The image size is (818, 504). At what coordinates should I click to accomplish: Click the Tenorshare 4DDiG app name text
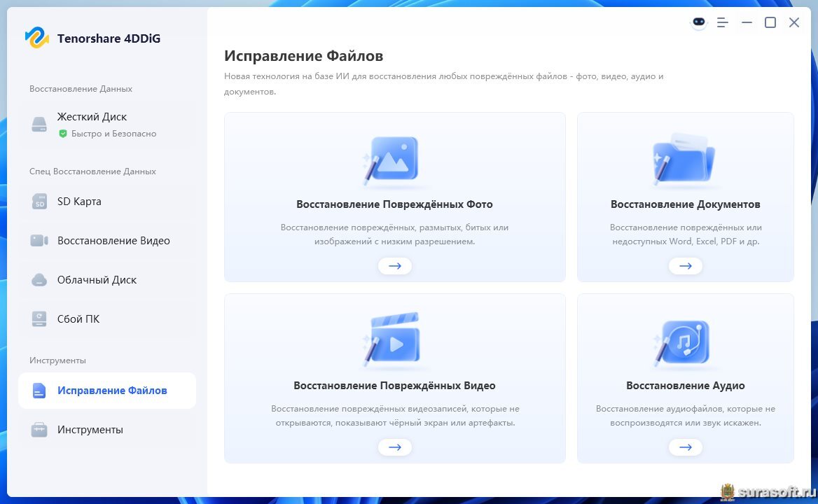pyautogui.click(x=109, y=38)
